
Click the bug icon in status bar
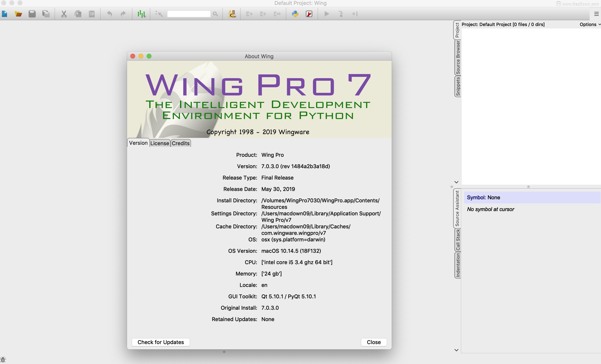3,359
